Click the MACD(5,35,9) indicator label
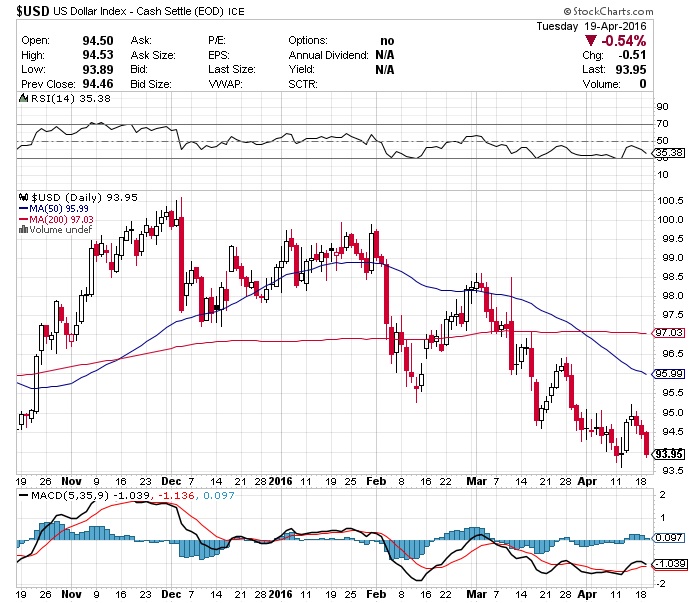700x603 pixels. 70,495
